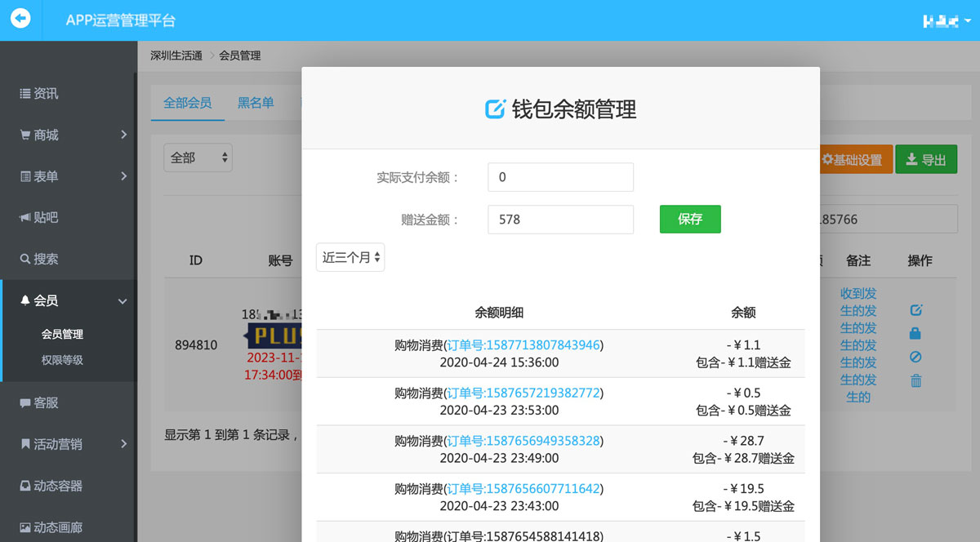
Task: Click the member ID 894810 cell
Action: [x=196, y=345]
